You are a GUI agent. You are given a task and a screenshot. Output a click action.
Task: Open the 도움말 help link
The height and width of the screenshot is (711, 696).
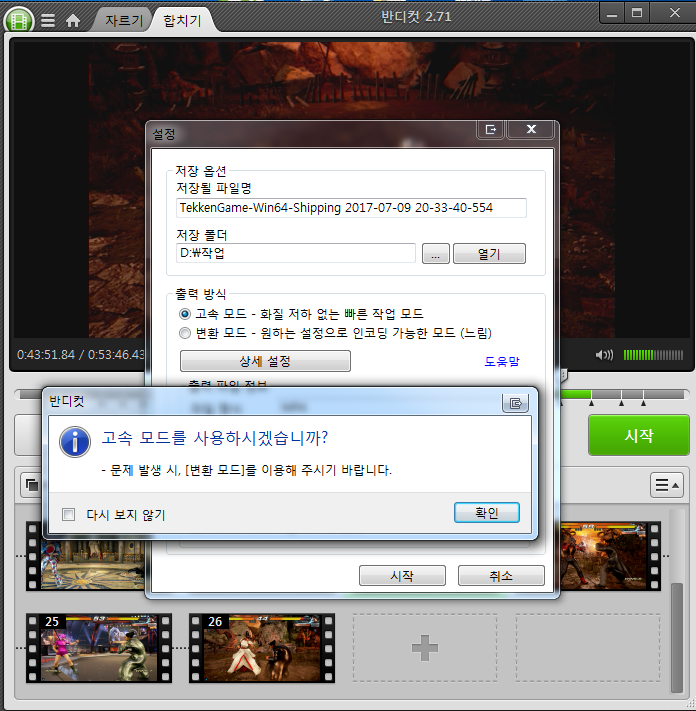pos(501,361)
